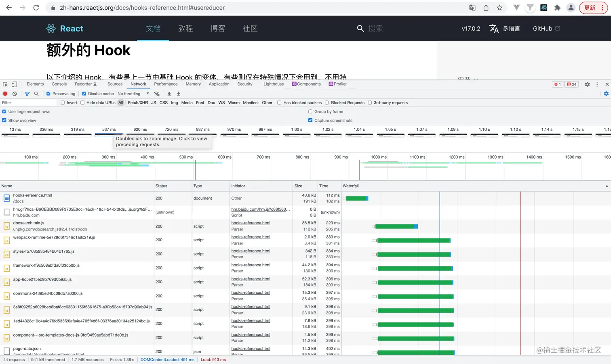The width and height of the screenshot is (611, 364).
Task: Switch to Console tab
Action: 59,84
